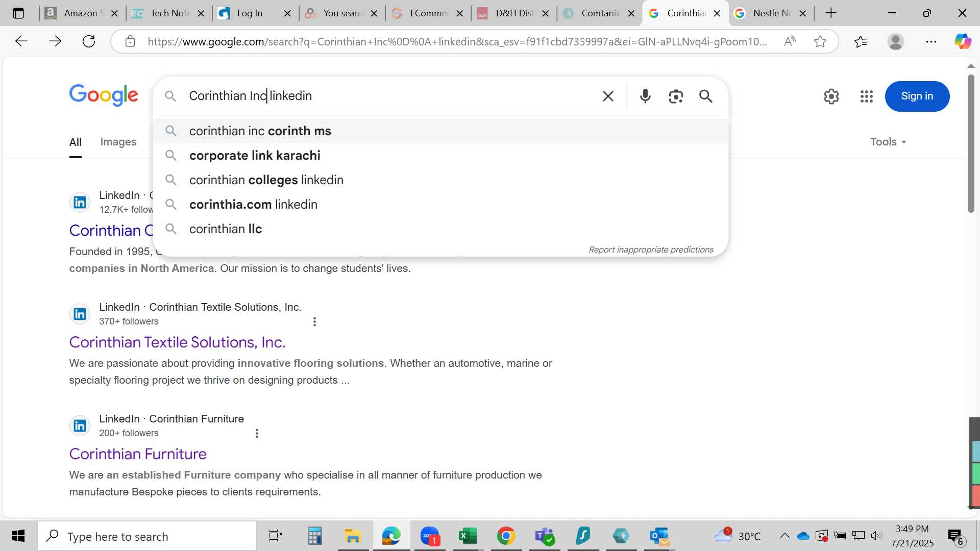Expand the Tools dropdown
The width and height of the screenshot is (980, 551).
[888, 142]
